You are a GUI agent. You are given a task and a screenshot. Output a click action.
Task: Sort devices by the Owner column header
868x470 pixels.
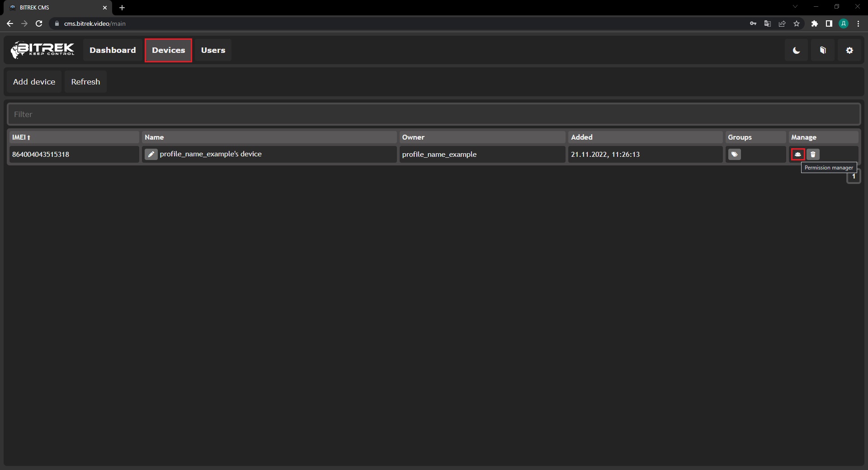pos(413,137)
